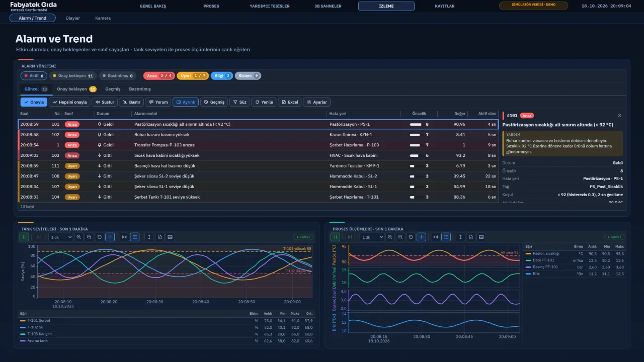Toggle the Uyarı 1 / 7 class filter
This screenshot has height=362, width=644.
point(193,76)
